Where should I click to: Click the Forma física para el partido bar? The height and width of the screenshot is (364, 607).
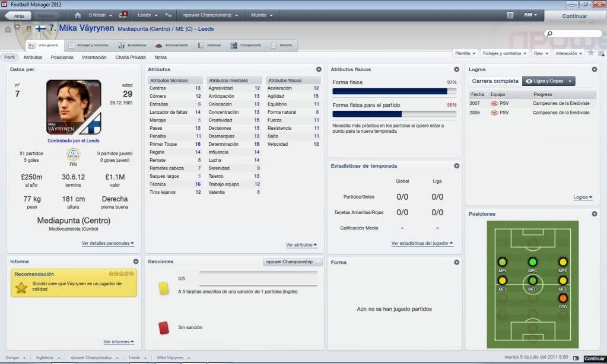click(394, 114)
